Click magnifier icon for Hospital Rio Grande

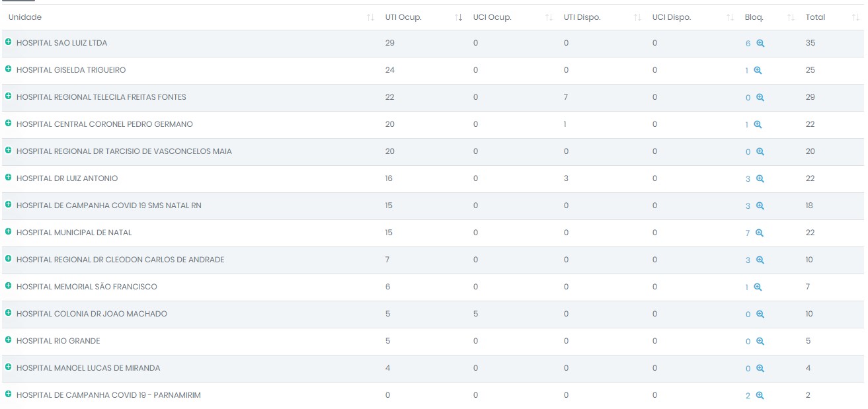(760, 341)
